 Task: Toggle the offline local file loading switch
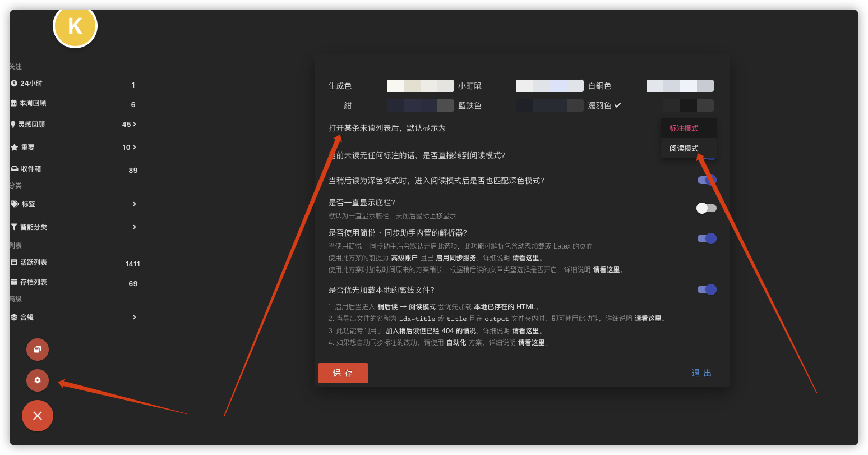707,289
